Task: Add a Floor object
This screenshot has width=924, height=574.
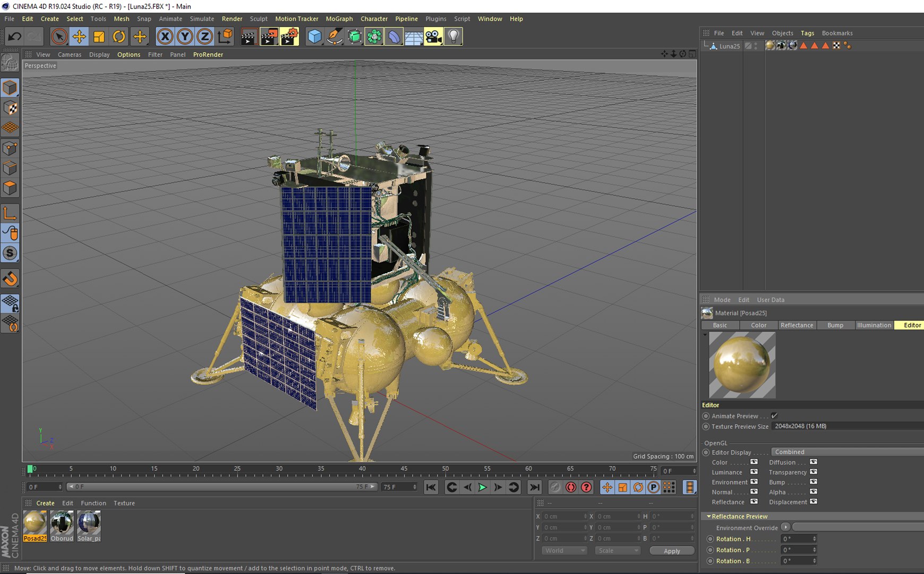Action: click(414, 37)
